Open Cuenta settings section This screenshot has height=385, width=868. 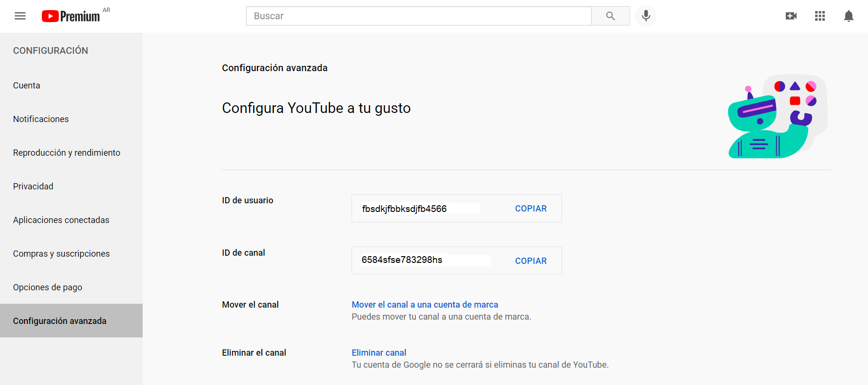71,85
